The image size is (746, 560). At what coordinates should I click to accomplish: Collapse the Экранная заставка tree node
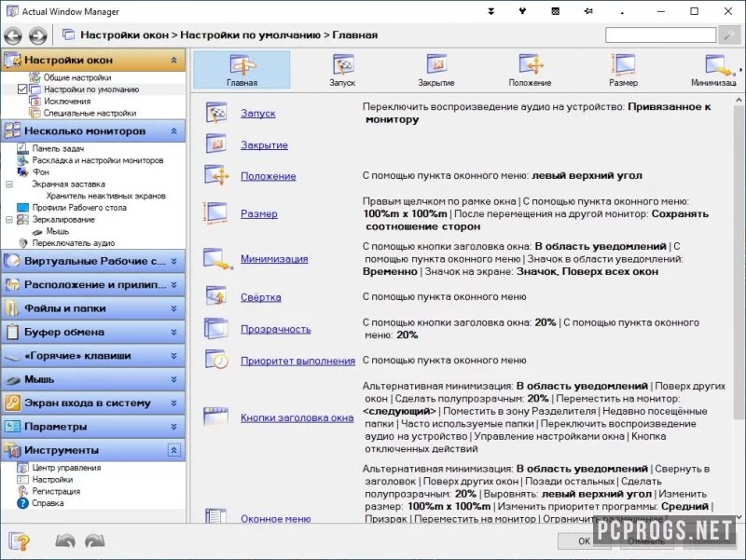[x=9, y=184]
